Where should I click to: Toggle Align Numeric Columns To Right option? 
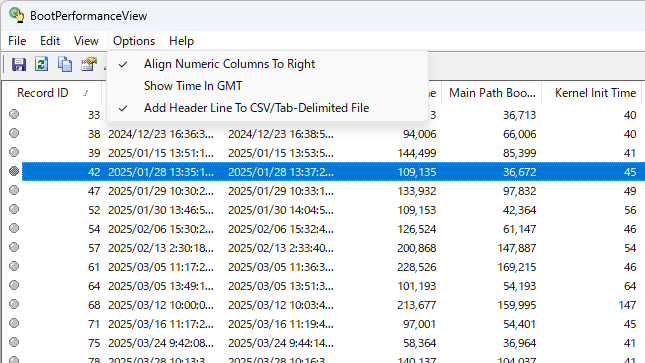coord(267,64)
